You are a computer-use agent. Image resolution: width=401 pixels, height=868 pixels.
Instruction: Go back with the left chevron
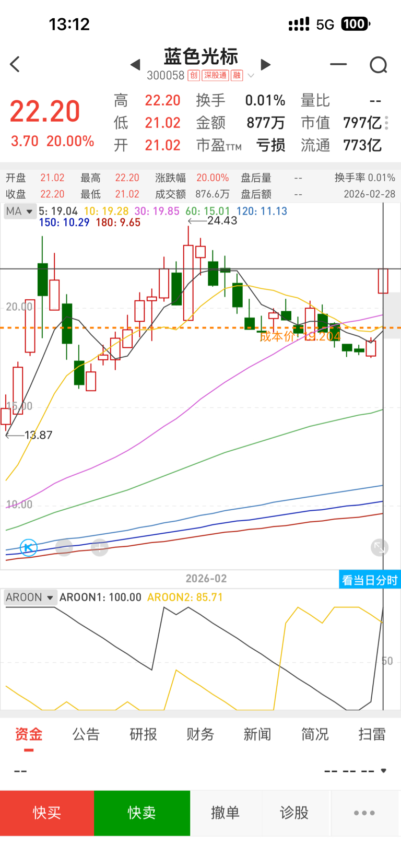point(15,64)
